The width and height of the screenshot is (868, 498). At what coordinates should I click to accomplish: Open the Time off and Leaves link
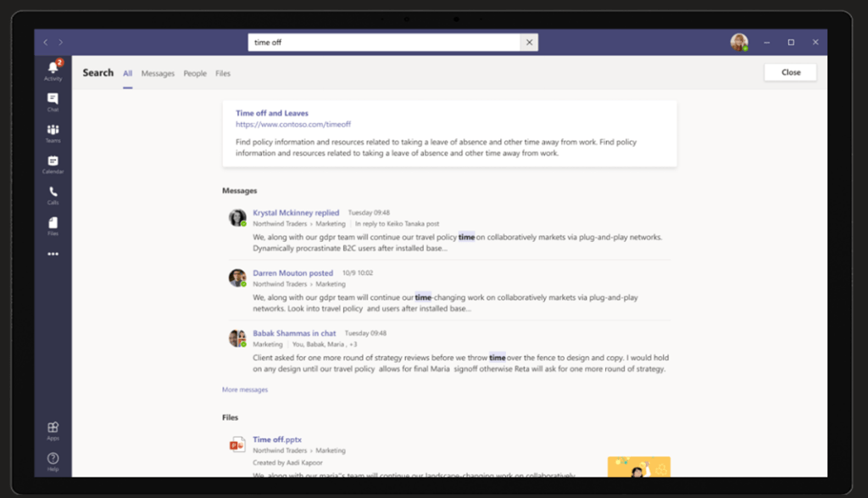click(x=272, y=113)
